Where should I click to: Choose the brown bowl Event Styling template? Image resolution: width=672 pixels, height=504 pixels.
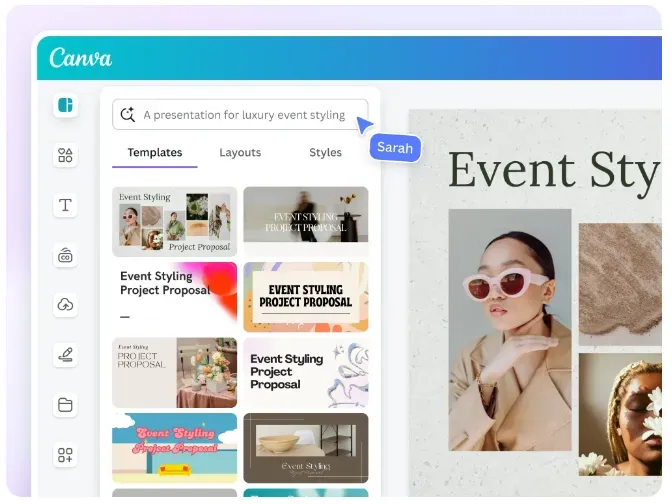(306, 448)
